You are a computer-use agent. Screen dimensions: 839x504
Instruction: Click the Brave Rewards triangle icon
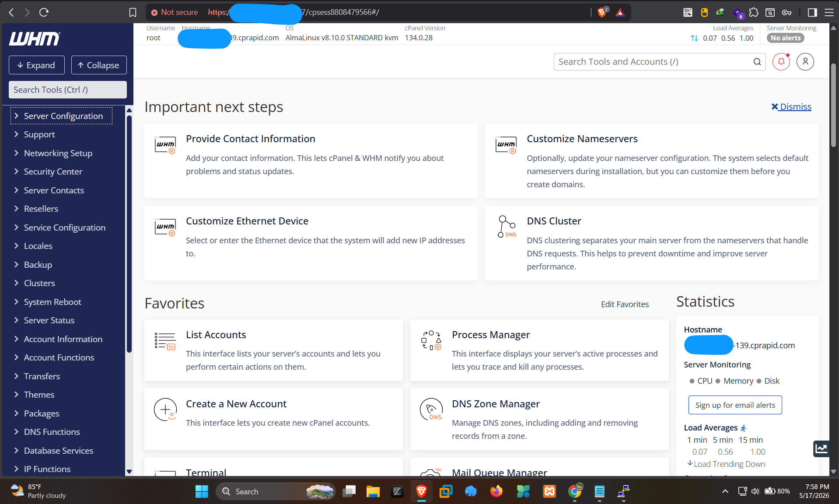(620, 12)
